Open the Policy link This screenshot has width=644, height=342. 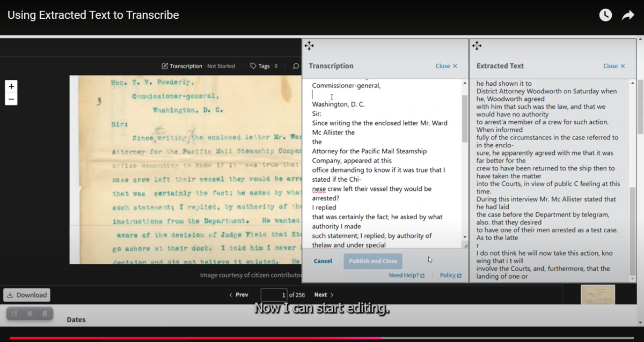coord(450,276)
